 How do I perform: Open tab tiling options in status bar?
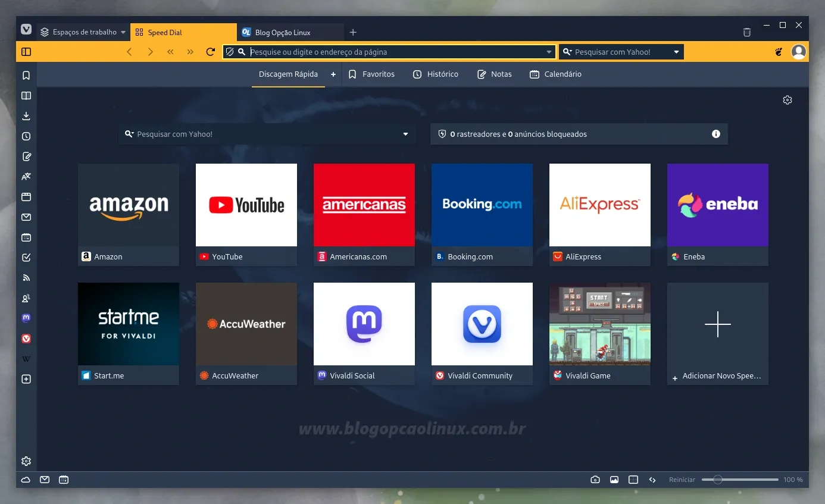633,480
